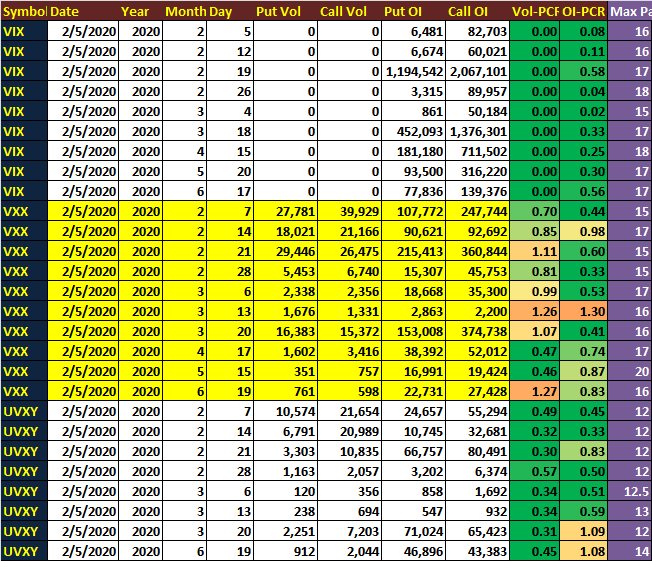Image resolution: width=652 pixels, height=561 pixels.
Task: Click Max Pain cell 12.5
Action: pos(630,491)
